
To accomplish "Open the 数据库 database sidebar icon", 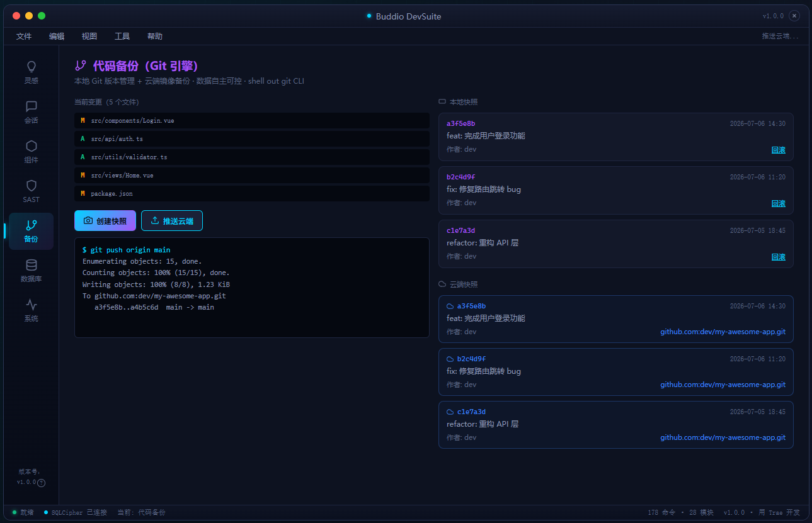I will tap(31, 270).
